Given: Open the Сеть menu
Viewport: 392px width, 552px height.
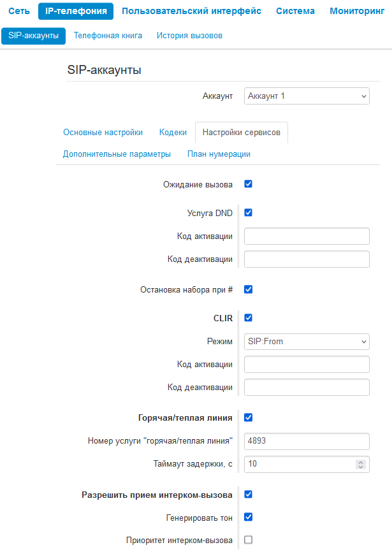Looking at the screenshot, I should coord(19,11).
